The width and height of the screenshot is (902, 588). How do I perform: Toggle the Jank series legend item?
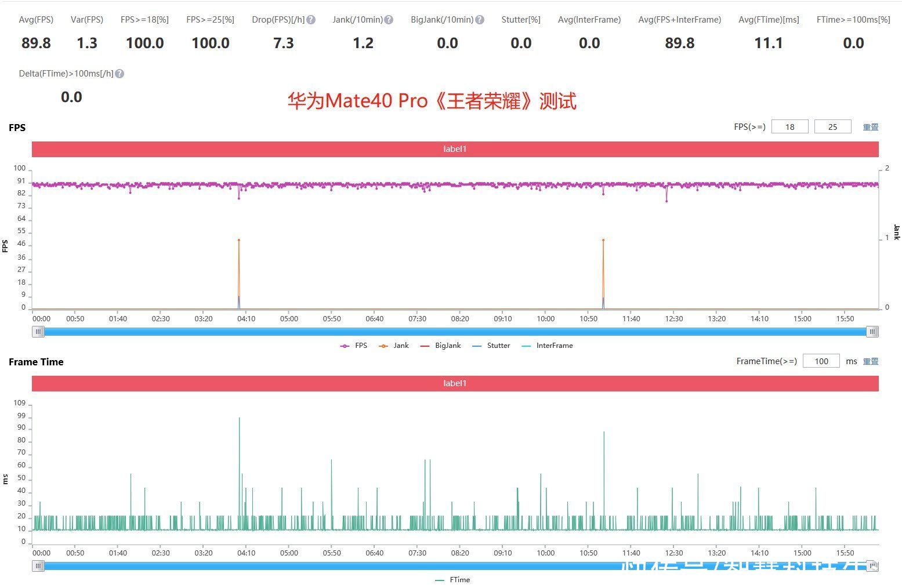tap(394, 346)
